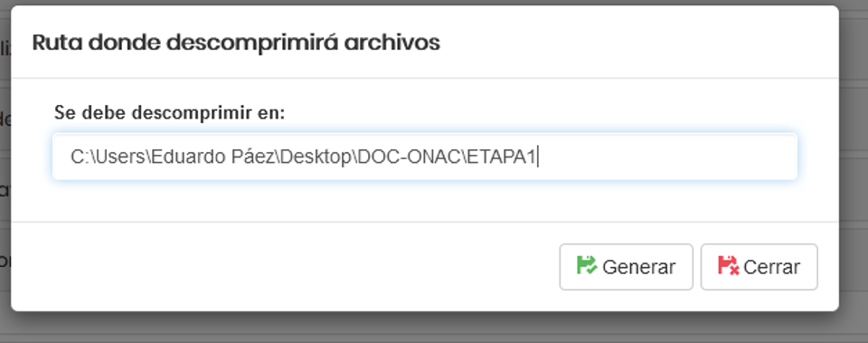Click the DOC-ONAC segment of the path
868x343 pixels.
click(409, 157)
